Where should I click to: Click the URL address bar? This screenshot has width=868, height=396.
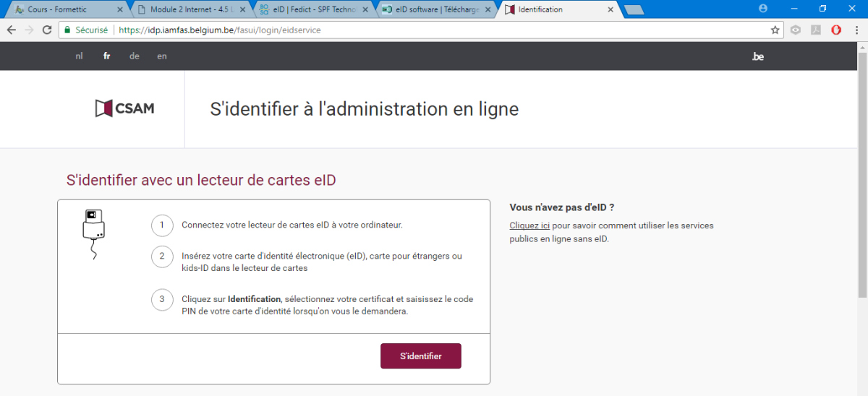[434, 30]
